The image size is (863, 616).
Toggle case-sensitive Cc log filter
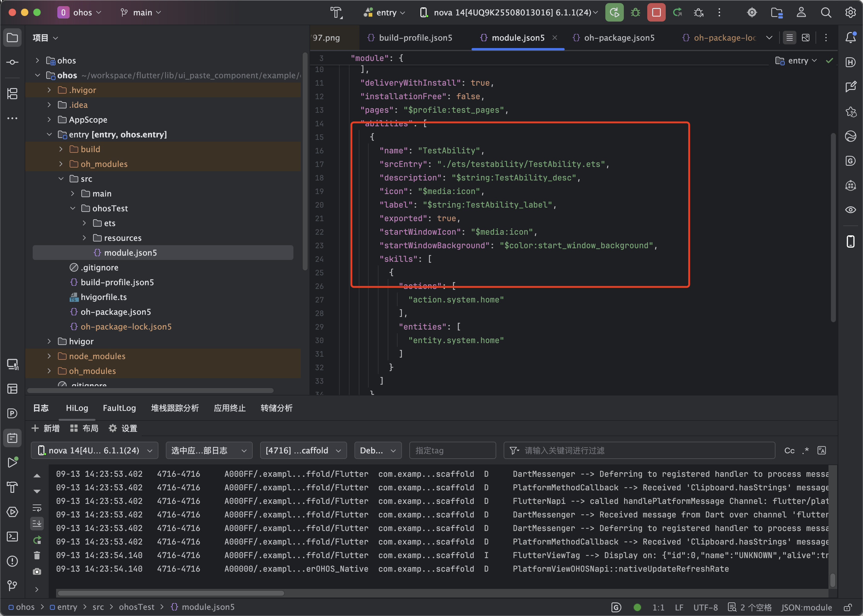pyautogui.click(x=789, y=451)
